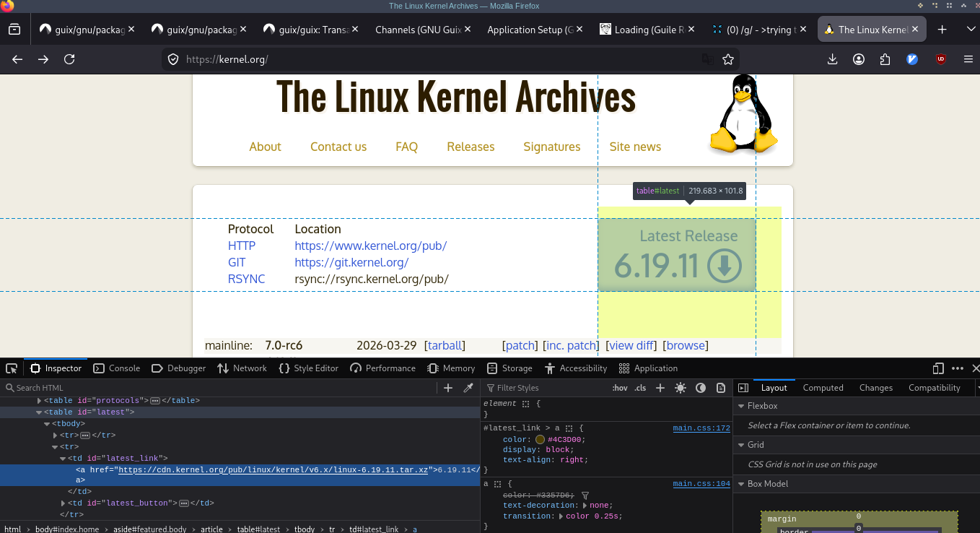980x533 pixels.
Task: Switch to the Console tab in DevTools
Action: click(117, 368)
